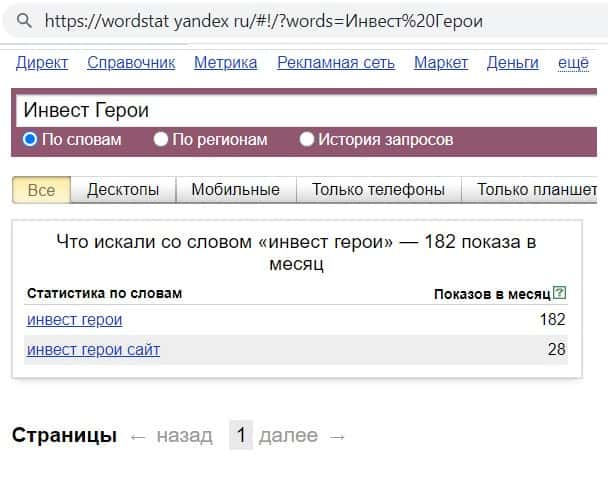The height and width of the screenshot is (481, 608).
Task: Click the инвест герои сайт keyword link
Action: pyautogui.click(x=93, y=349)
